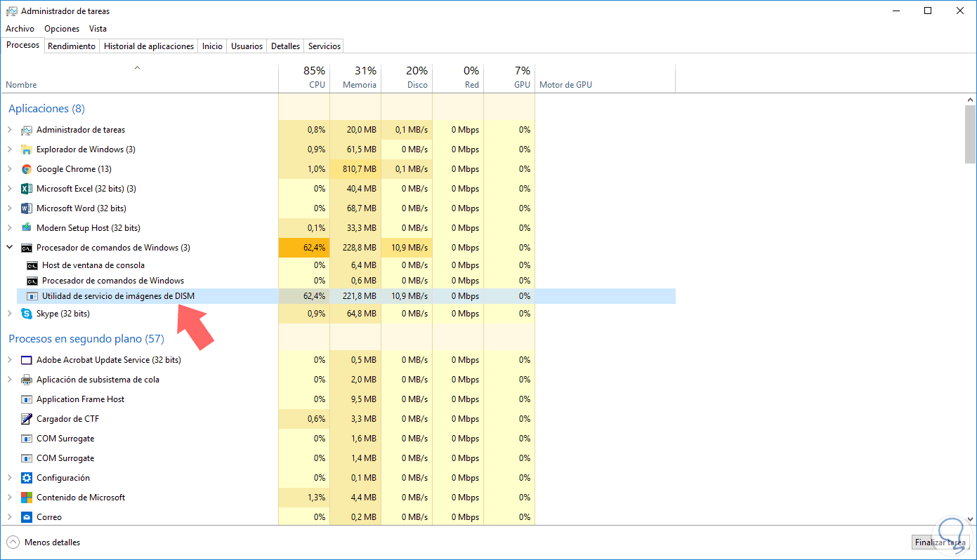Expand the Google Chrome (13) group
The height and width of the screenshot is (560, 977).
pos(10,169)
